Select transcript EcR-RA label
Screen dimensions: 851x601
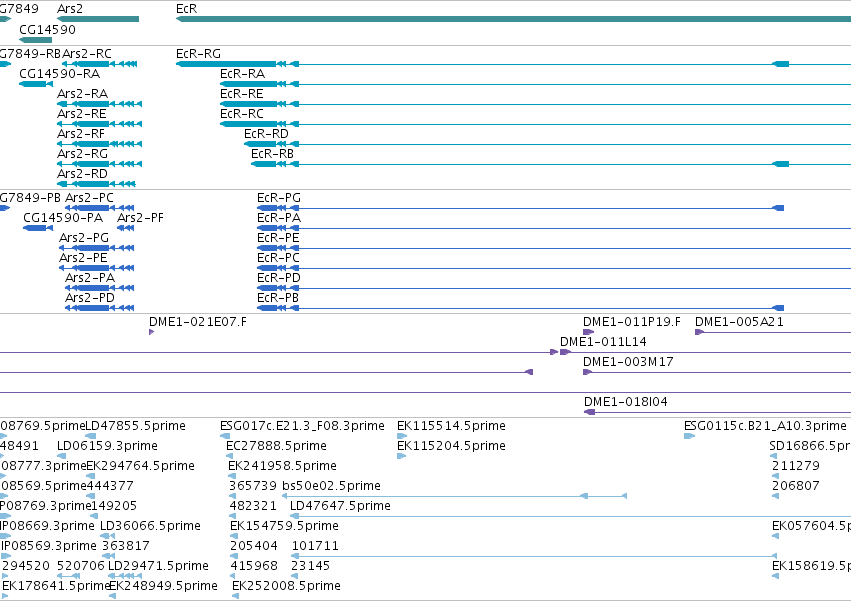coord(243,74)
